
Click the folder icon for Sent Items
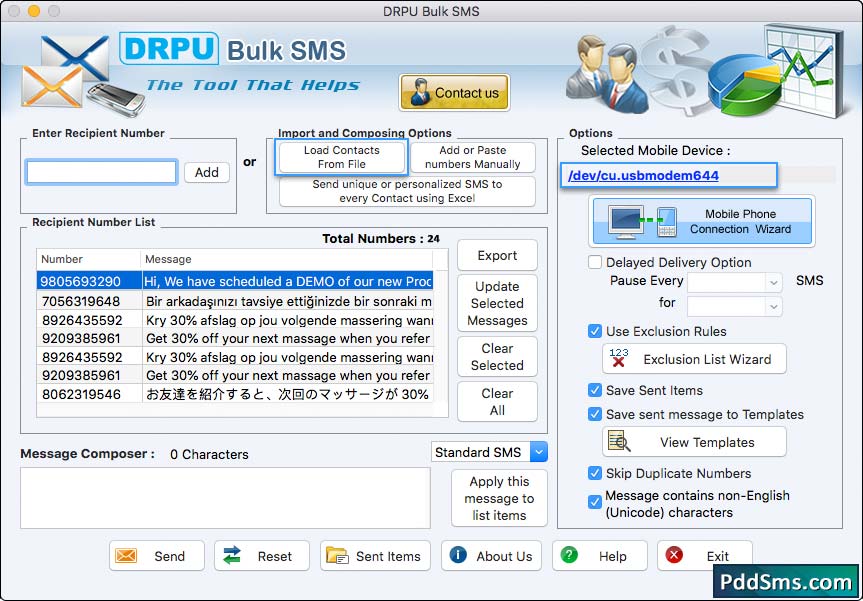(337, 556)
